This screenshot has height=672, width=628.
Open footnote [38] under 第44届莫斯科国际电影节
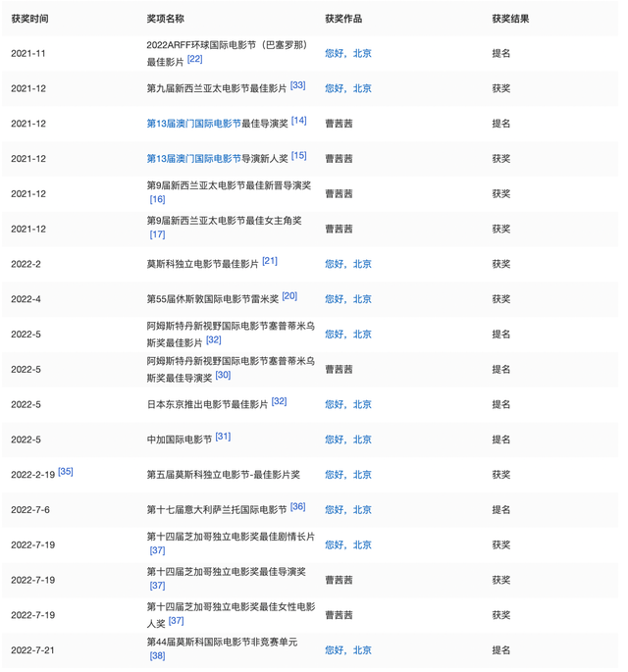point(157,656)
